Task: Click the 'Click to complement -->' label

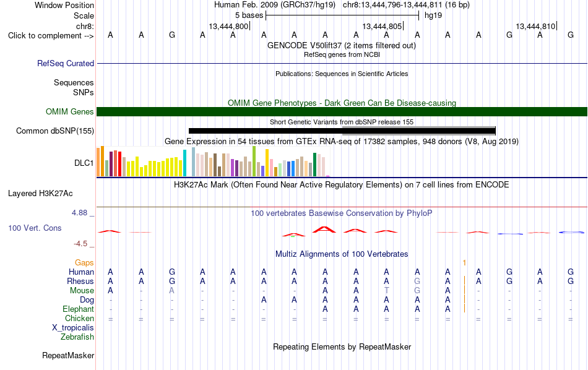Action: [x=51, y=36]
